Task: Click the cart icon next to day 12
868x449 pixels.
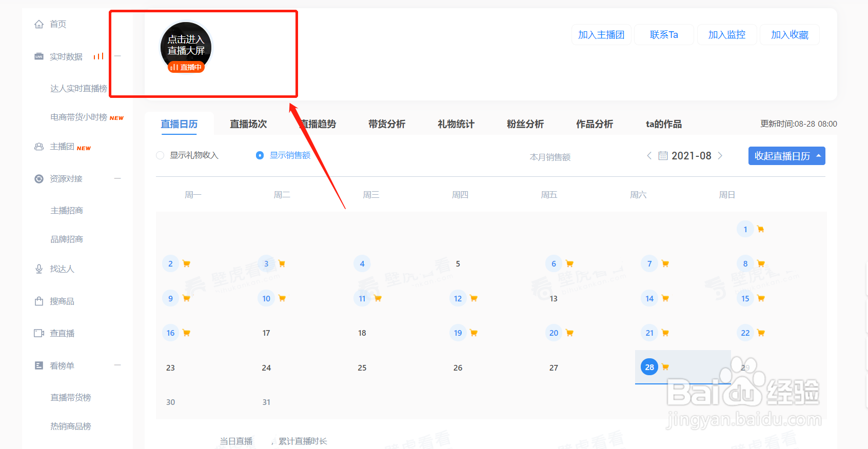Action: tap(474, 298)
